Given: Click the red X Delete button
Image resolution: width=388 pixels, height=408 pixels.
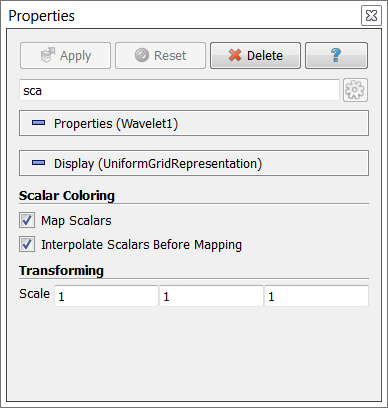Looking at the screenshot, I should (255, 56).
